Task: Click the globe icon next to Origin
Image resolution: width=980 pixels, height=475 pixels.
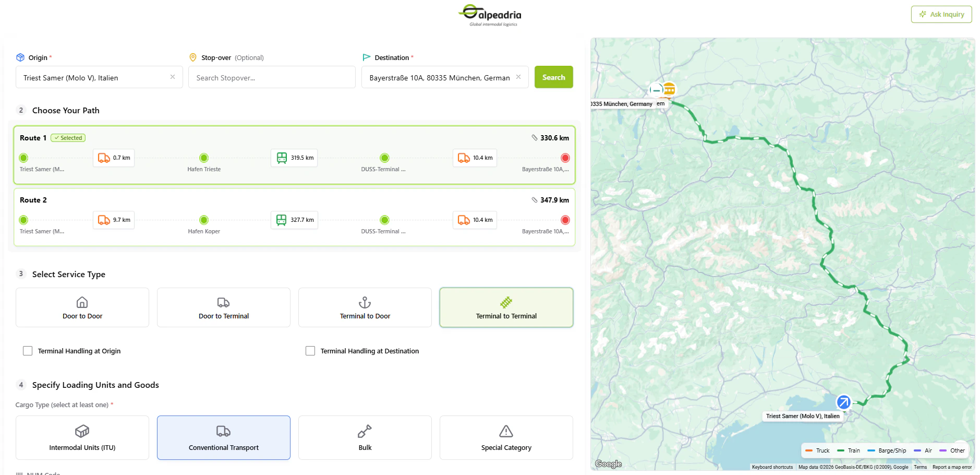Action: pyautogui.click(x=20, y=57)
